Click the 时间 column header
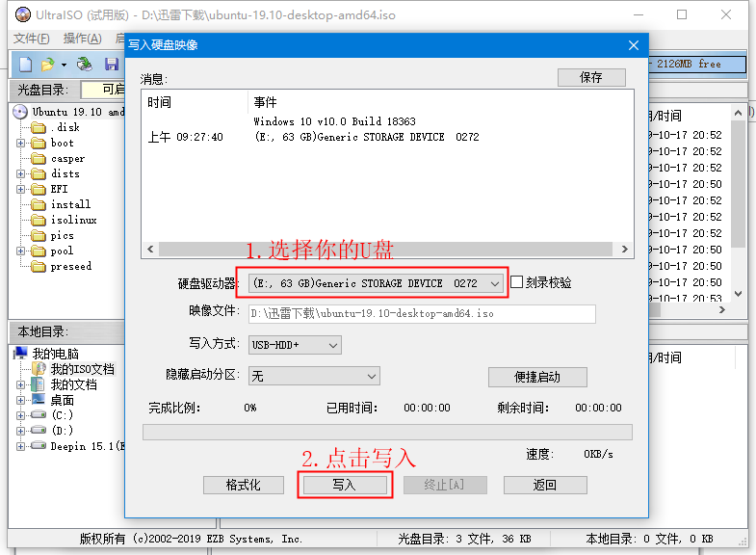The image size is (756, 555). point(195,102)
